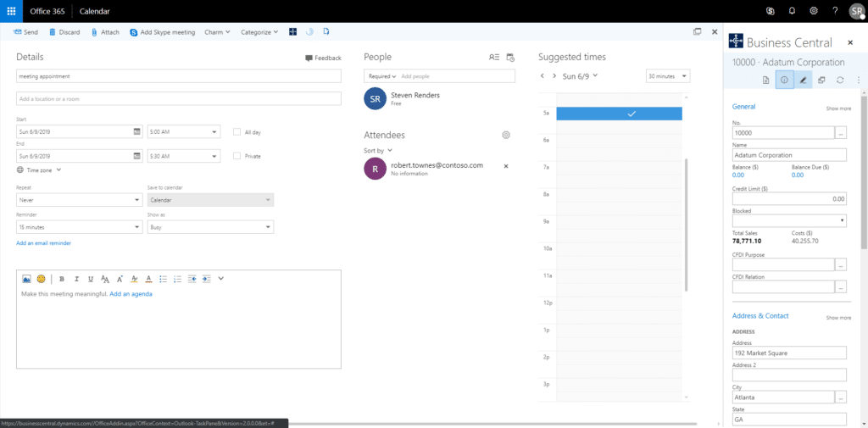Remove robert.townes@contoso.com from attendees

click(506, 166)
